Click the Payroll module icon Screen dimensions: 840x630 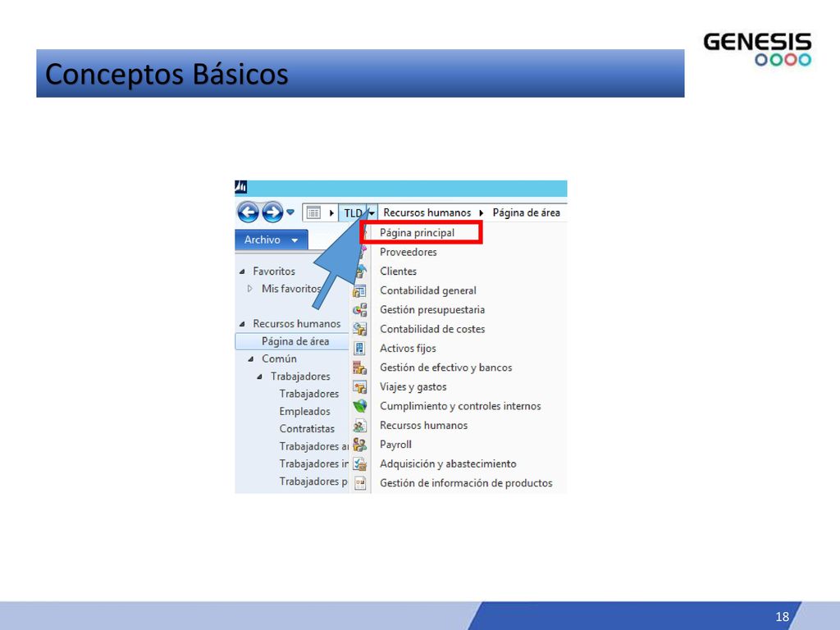pos(359,445)
